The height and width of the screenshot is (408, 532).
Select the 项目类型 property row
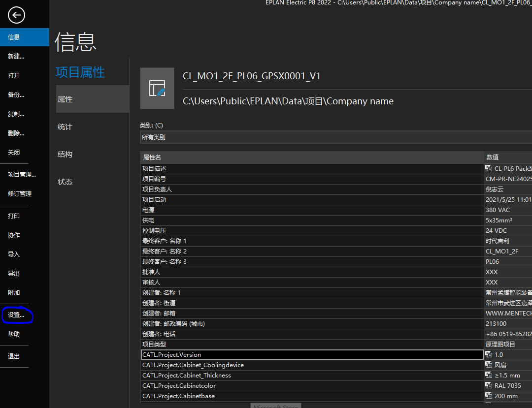[x=312, y=345]
